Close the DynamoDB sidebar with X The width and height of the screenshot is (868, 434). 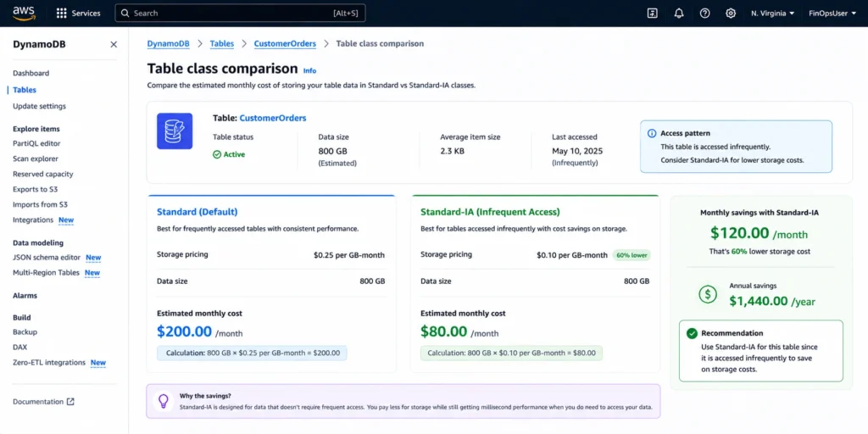pos(114,44)
